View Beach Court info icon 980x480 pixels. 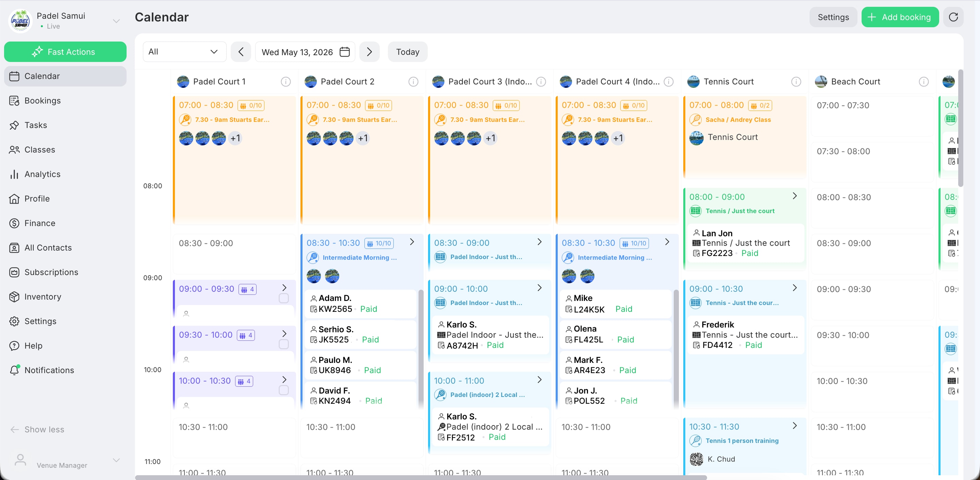click(924, 81)
